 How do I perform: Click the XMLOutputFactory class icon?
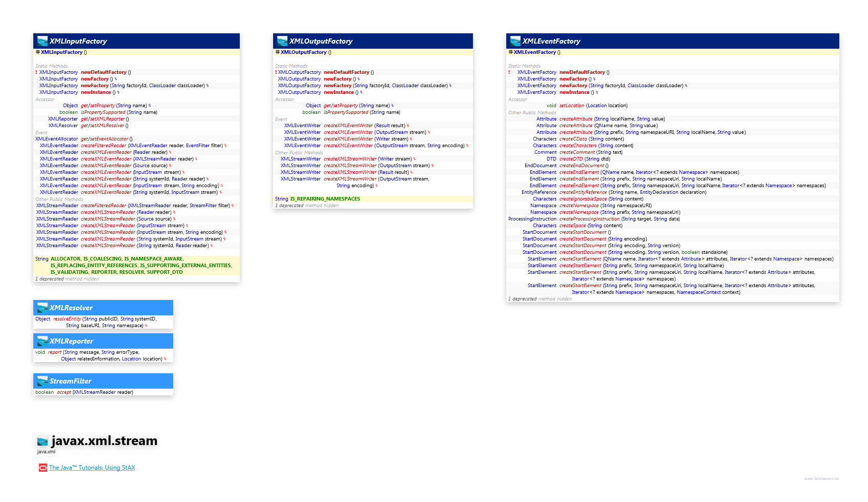click(x=282, y=41)
